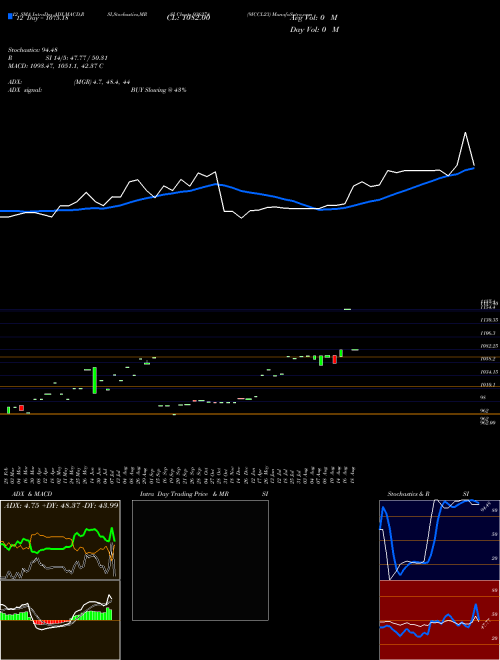Select the '(MGR) 4.7, 48.4, 44' ADX values

(101, 83)
